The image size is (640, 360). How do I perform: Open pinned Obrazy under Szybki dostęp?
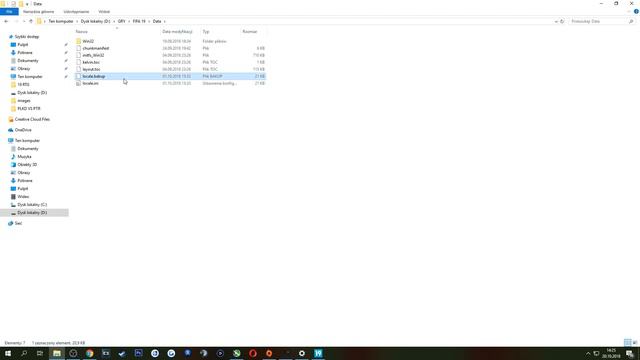point(23,69)
